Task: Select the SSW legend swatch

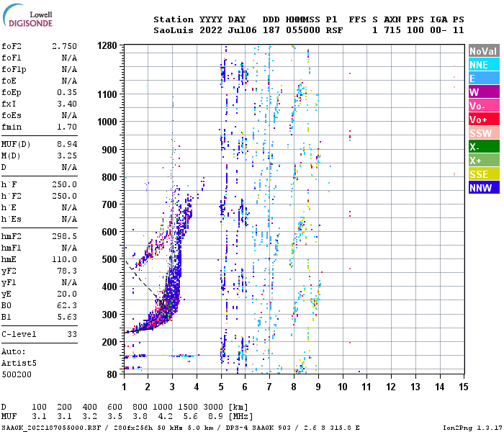Action: (484, 133)
